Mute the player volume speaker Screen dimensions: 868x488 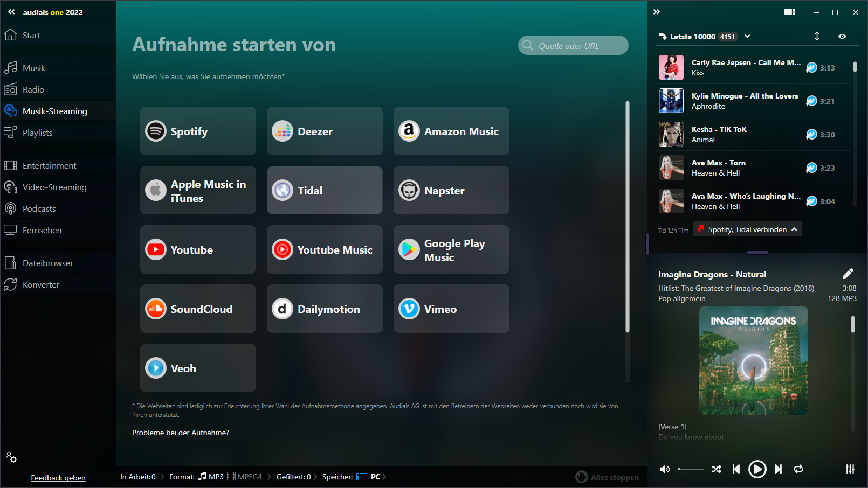point(665,469)
